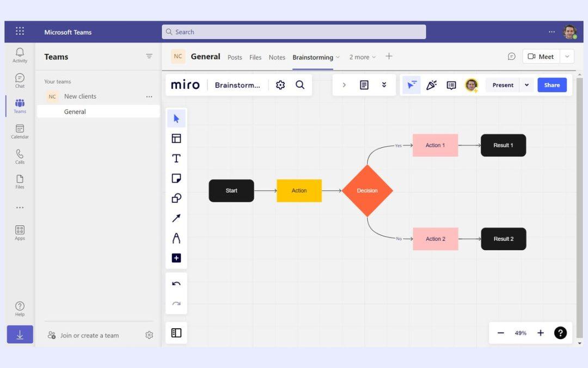Zoom in the Miro board
Viewport: 588px width, 368px height.
pos(541,333)
